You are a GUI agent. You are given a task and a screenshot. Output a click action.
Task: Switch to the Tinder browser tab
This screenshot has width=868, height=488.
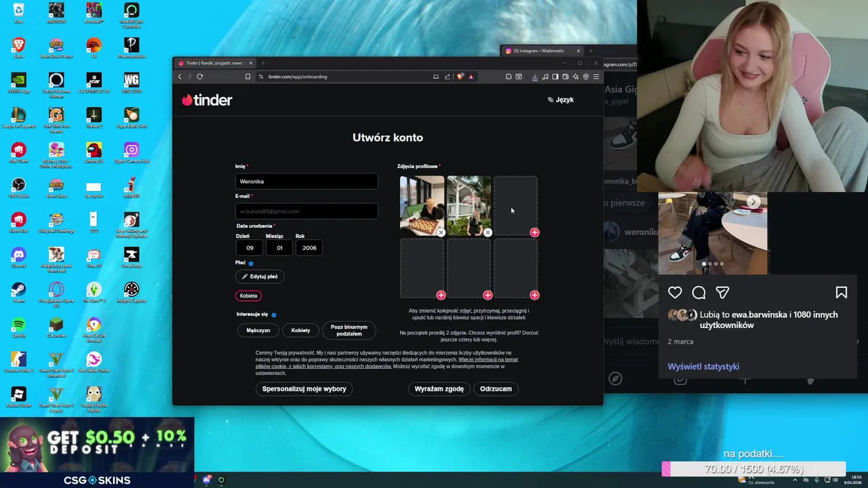click(214, 63)
